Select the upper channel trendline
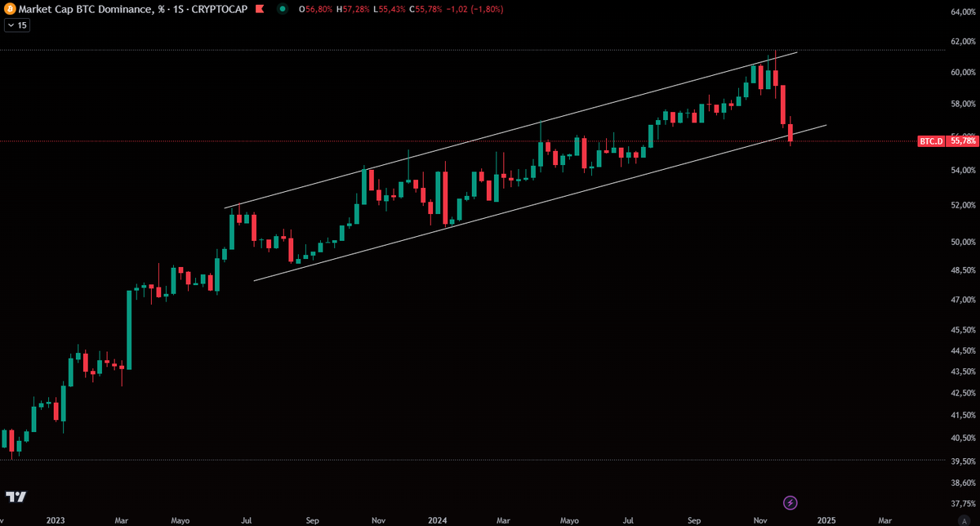 (x=510, y=129)
